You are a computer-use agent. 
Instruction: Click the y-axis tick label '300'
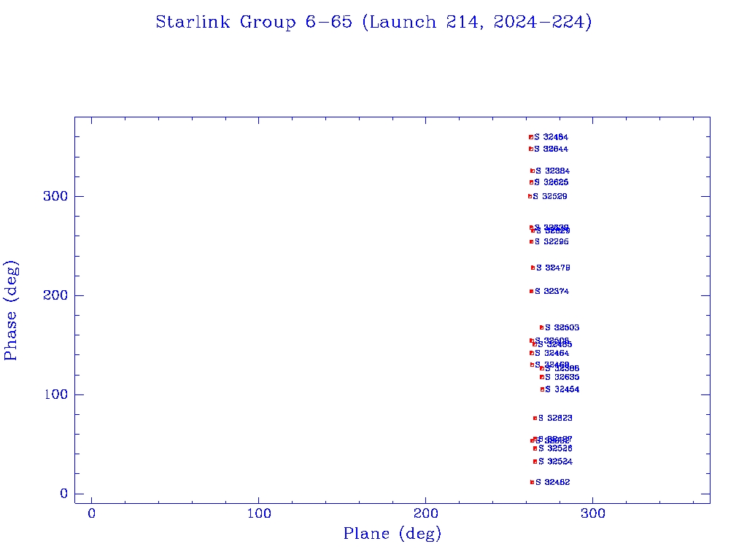55,196
